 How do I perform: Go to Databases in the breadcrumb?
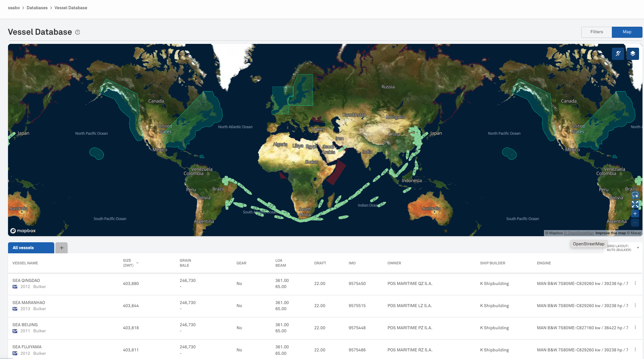coord(37,8)
